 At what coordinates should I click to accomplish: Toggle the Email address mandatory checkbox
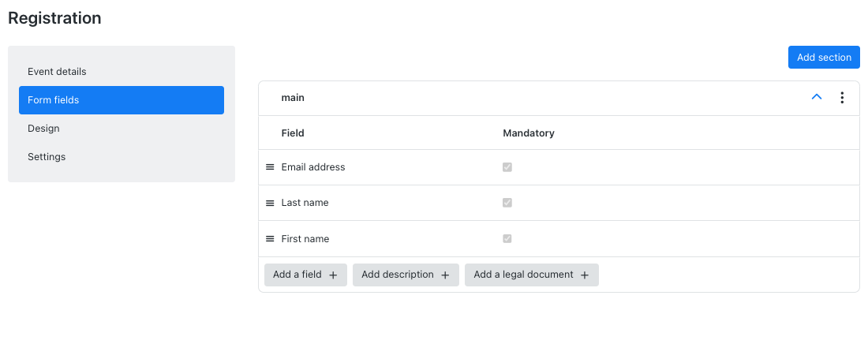507,167
